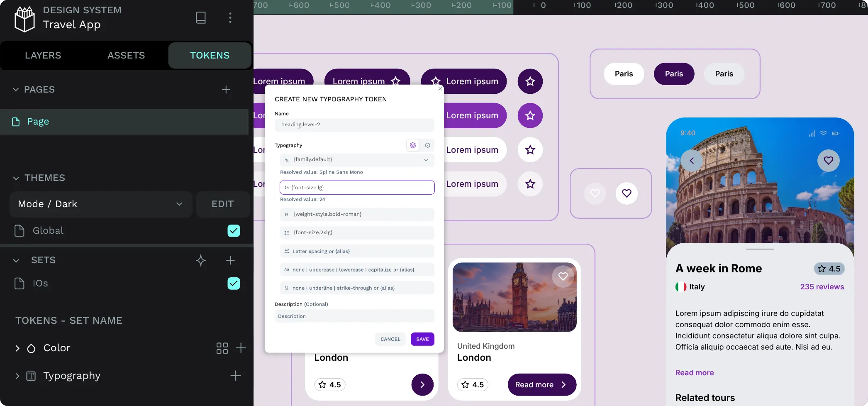Screen dimensions: 868x406
Task: Add a new Typography token
Action: click(235, 376)
